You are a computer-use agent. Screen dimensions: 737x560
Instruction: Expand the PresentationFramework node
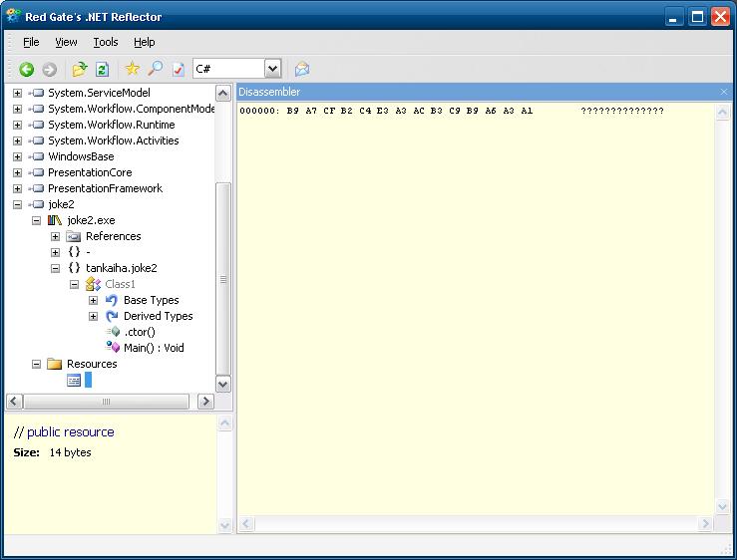(17, 189)
